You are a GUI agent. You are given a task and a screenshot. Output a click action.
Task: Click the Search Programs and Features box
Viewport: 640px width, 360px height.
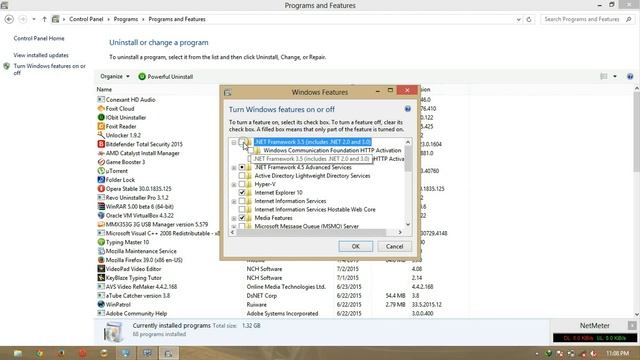pos(588,19)
